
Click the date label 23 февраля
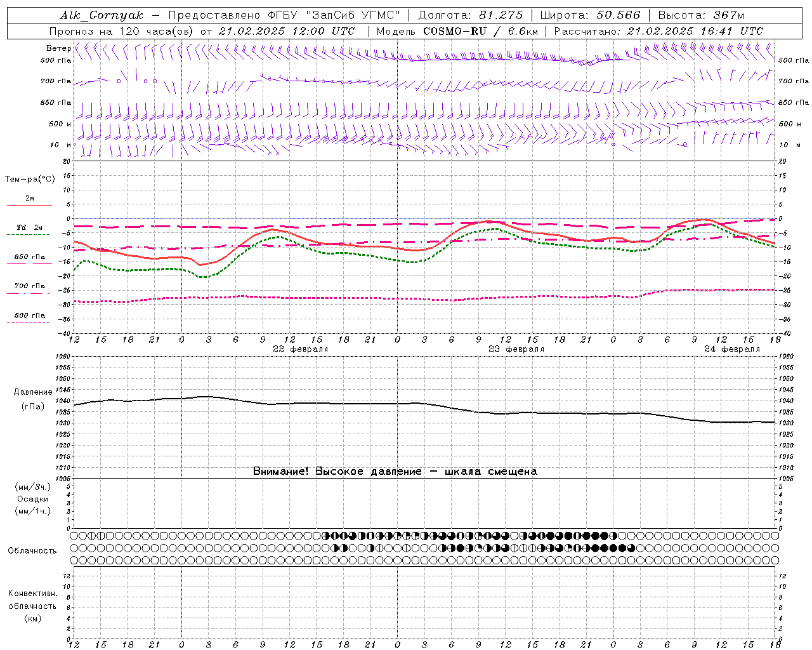pyautogui.click(x=516, y=349)
